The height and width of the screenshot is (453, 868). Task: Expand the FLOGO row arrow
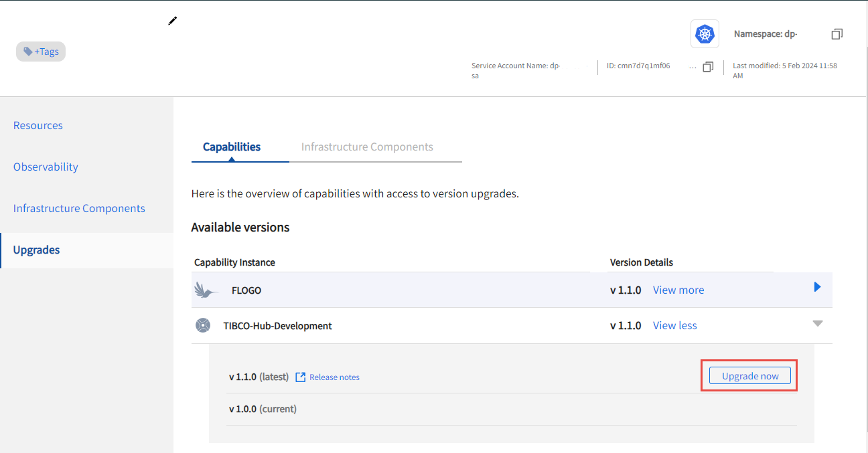pos(817,287)
